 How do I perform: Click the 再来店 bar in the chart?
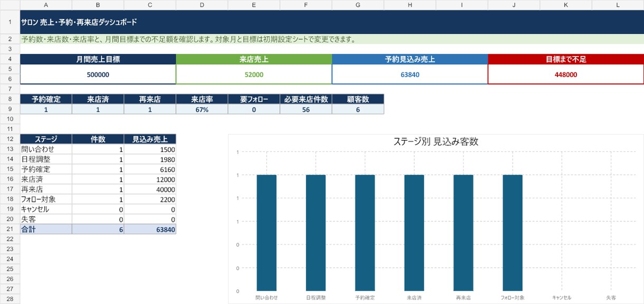click(x=463, y=233)
